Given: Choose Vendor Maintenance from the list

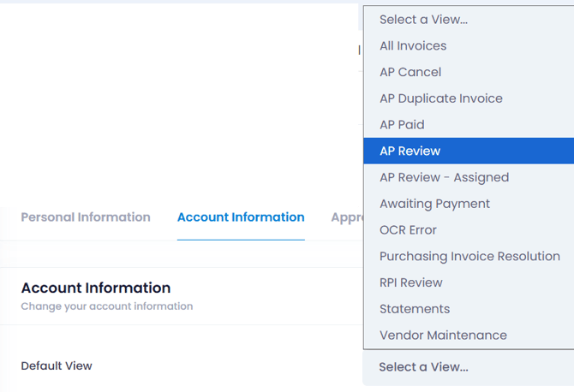Looking at the screenshot, I should pos(443,336).
